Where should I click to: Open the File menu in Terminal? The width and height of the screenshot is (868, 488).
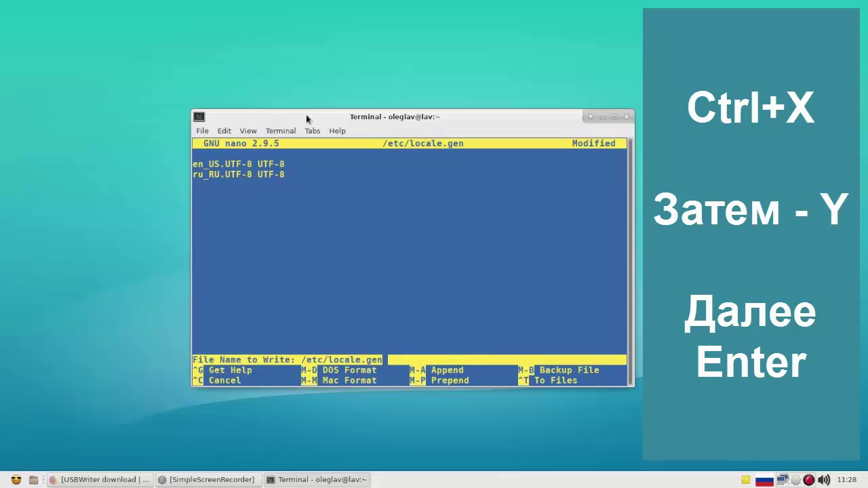(202, 131)
